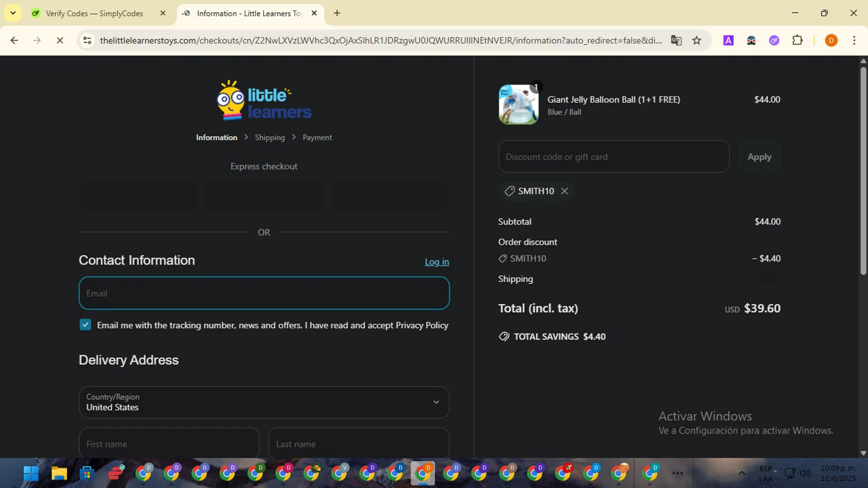Open the taskbar clock and date
Screen dimensions: 868x488
pos(838,474)
